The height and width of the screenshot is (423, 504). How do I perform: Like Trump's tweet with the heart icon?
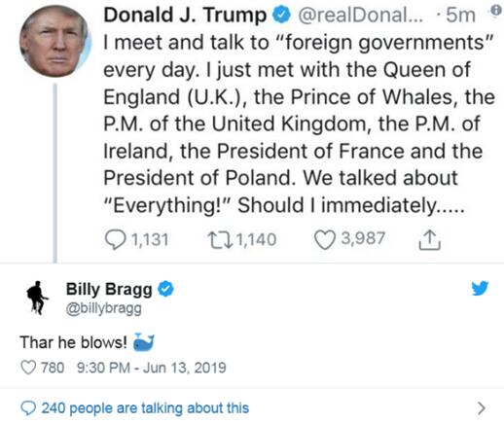pyautogui.click(x=325, y=240)
